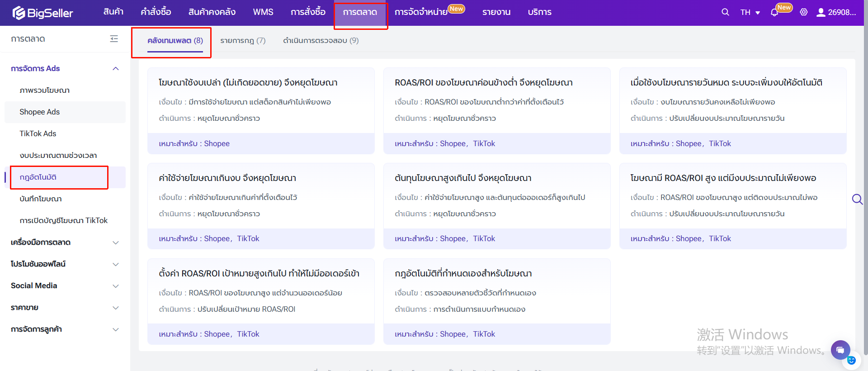The image size is (868, 371).
Task: Open the settings gear icon
Action: (803, 12)
